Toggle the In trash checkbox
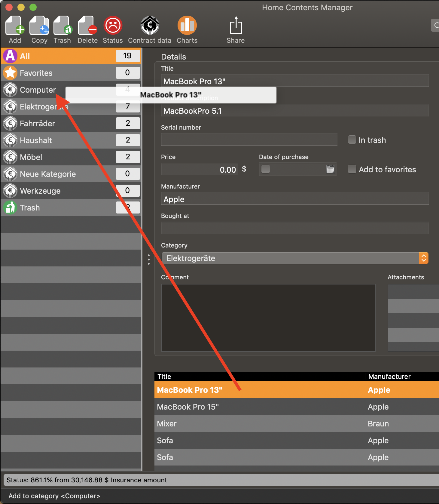 tap(352, 140)
